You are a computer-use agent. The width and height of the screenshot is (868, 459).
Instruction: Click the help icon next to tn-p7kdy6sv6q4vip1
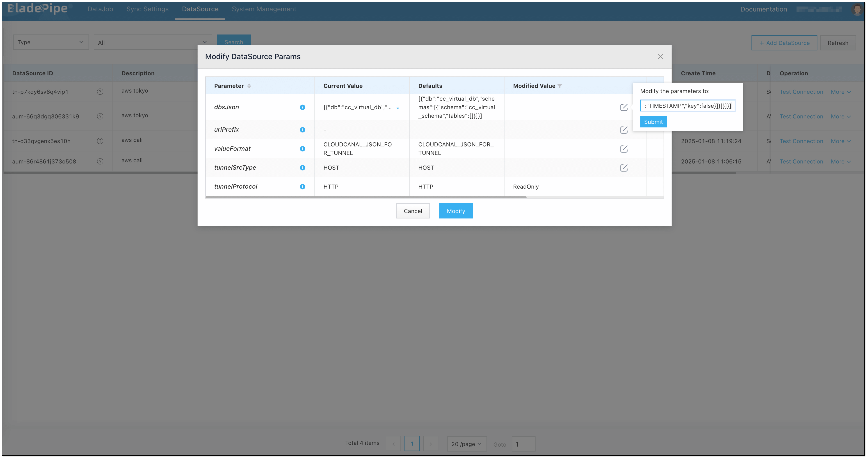tap(100, 92)
